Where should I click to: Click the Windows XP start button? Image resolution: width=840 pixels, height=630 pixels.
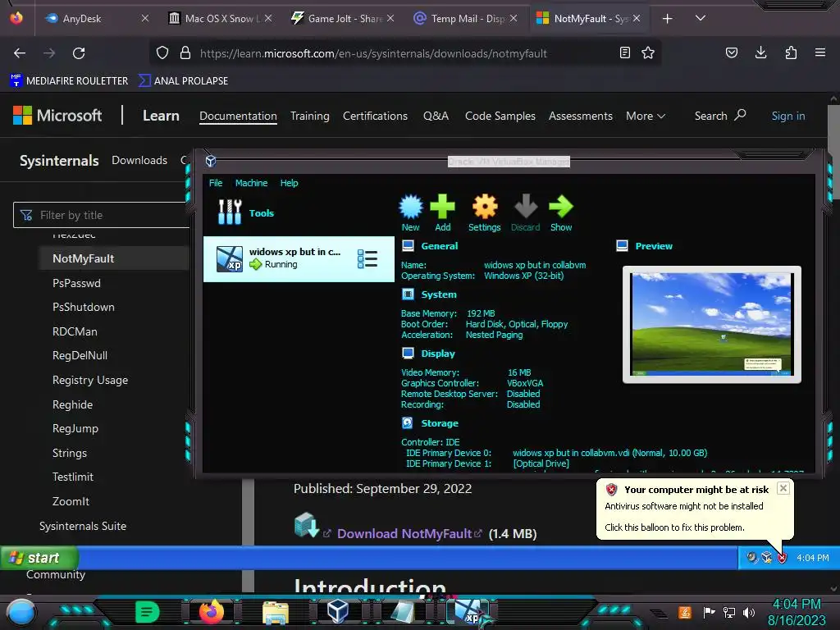[39, 558]
